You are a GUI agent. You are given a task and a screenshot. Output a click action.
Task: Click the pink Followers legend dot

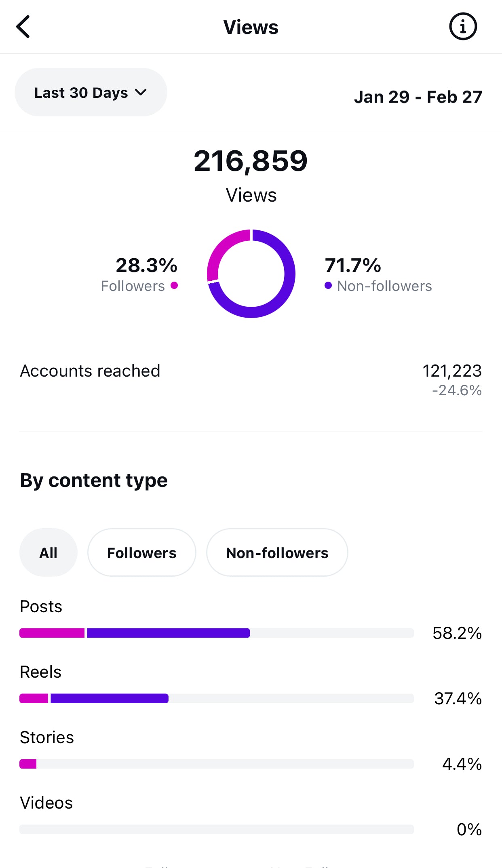174,286
